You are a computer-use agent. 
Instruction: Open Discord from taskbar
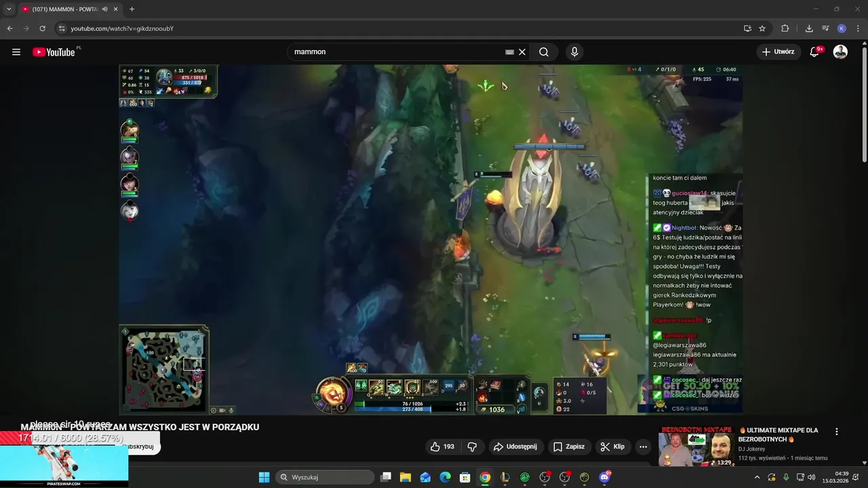605,477
